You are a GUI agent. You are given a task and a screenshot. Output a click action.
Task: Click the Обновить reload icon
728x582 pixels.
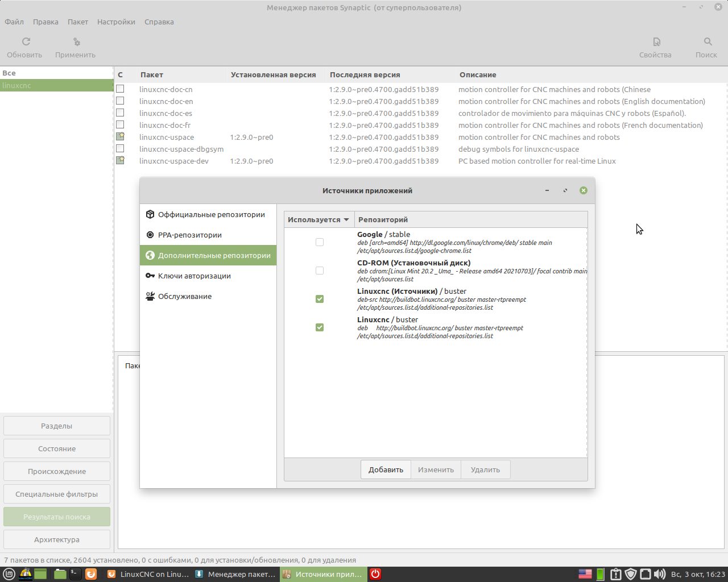click(x=26, y=41)
